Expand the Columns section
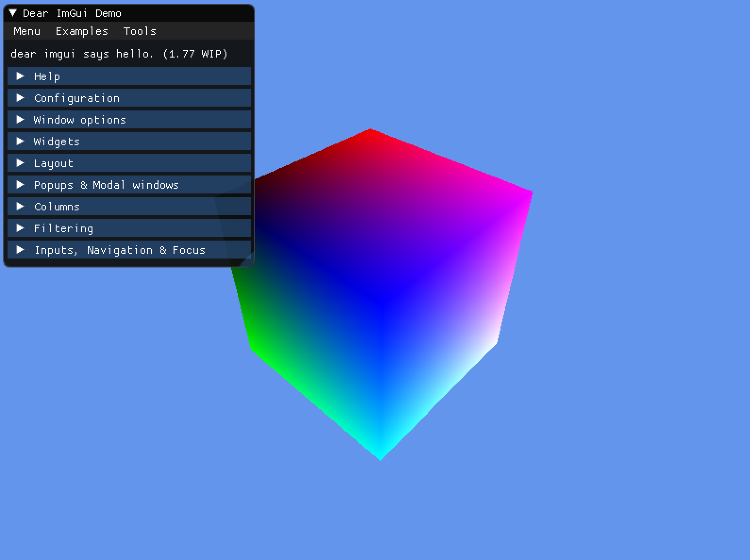Image resolution: width=750 pixels, height=560 pixels. pos(129,207)
